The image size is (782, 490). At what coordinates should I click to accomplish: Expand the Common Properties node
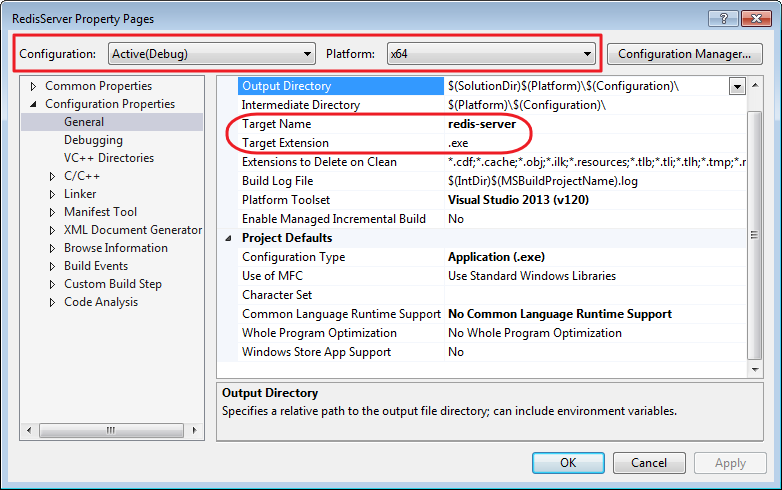(x=34, y=86)
